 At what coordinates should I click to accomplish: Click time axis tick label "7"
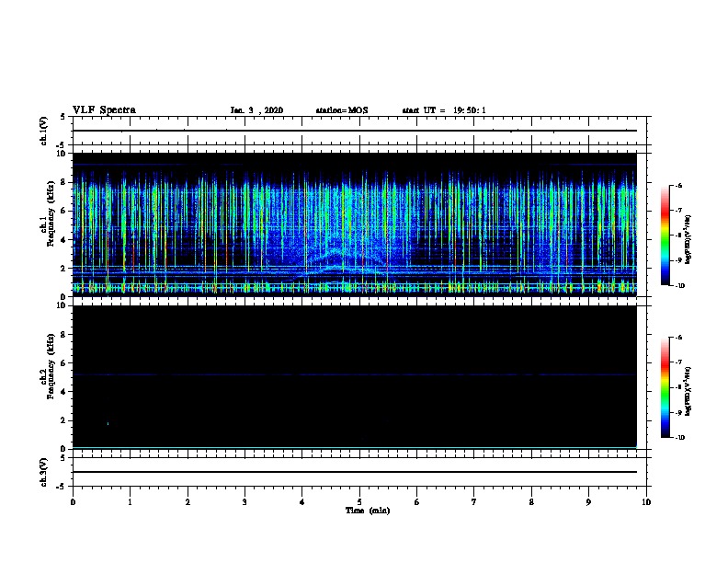tap(474, 502)
